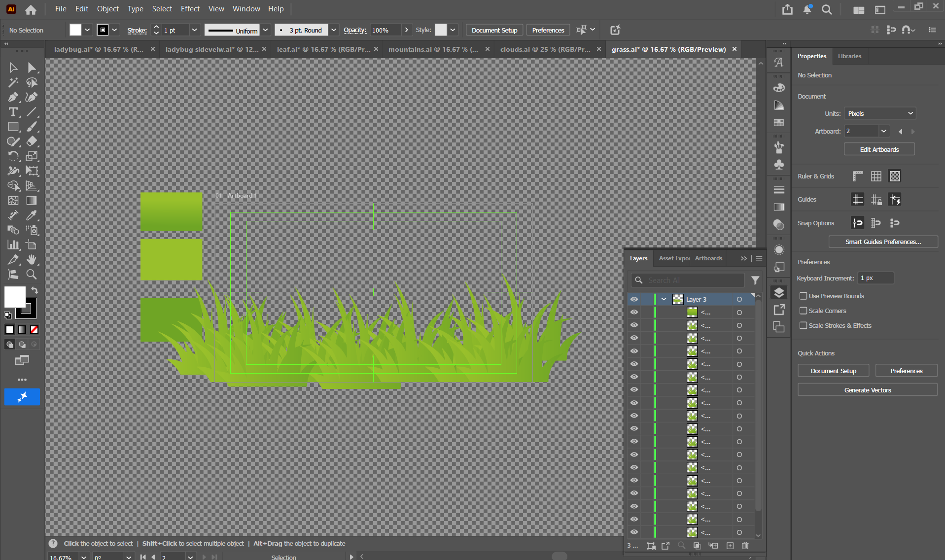
Task: Click the Style swatch in control bar
Action: pos(441,30)
